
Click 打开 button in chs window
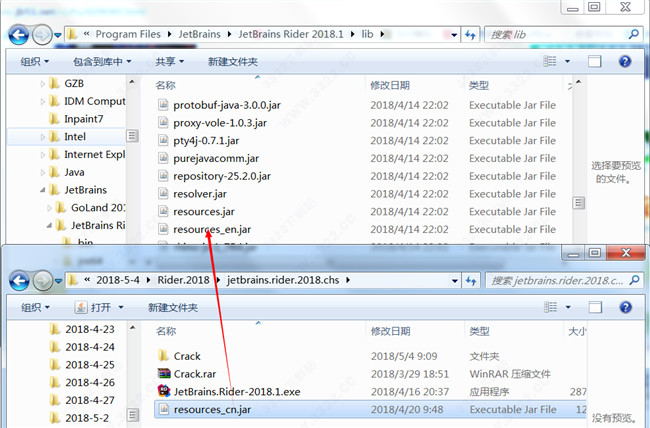coord(93,308)
